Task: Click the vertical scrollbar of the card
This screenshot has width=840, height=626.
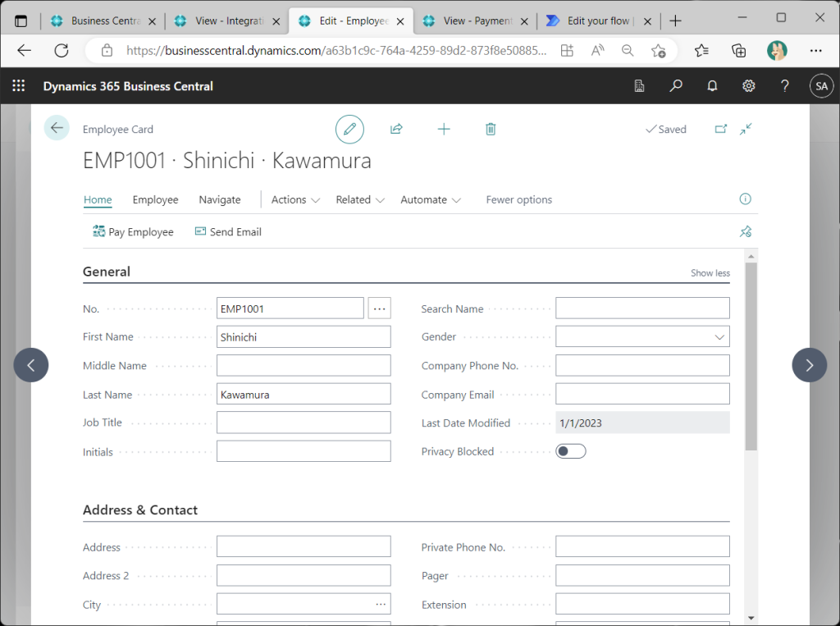Action: point(751,356)
